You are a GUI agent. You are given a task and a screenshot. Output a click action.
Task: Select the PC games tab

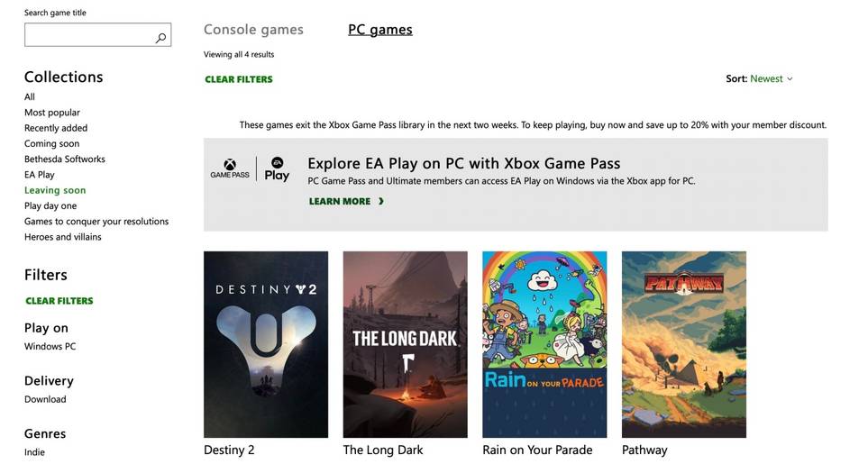point(379,30)
